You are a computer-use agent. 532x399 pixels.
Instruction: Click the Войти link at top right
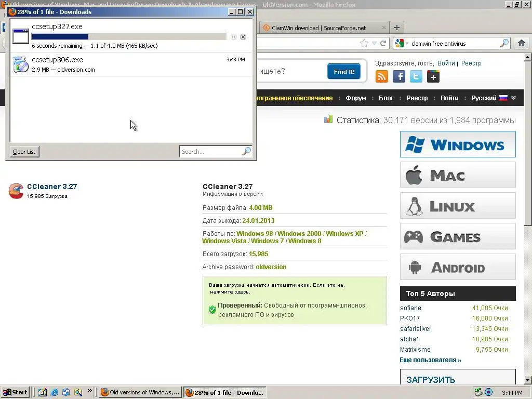pyautogui.click(x=446, y=63)
